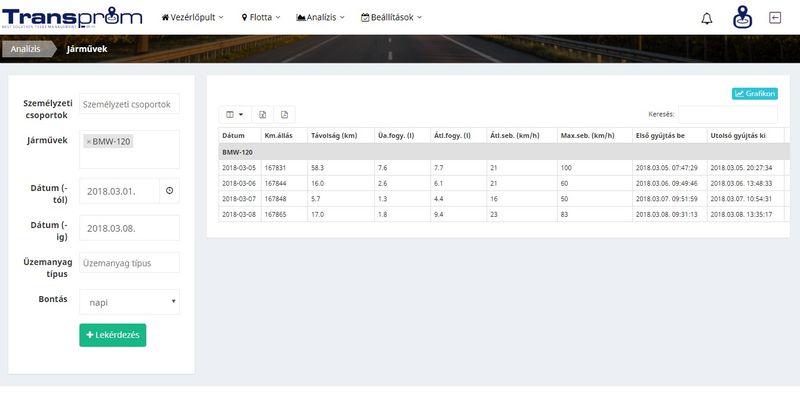Image resolution: width=800 pixels, height=394 pixels.
Task: Sort by Km.állás column header
Action: [284, 136]
